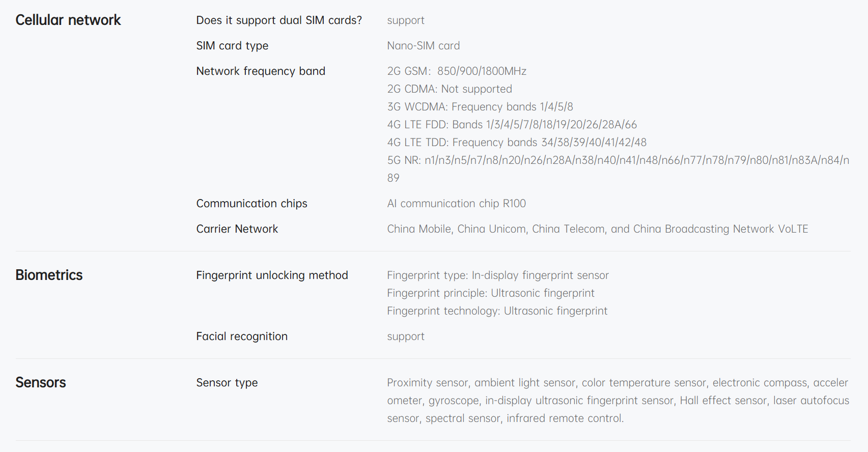The height and width of the screenshot is (452, 868).
Task: Click the Sensors section heading
Action: 41,383
